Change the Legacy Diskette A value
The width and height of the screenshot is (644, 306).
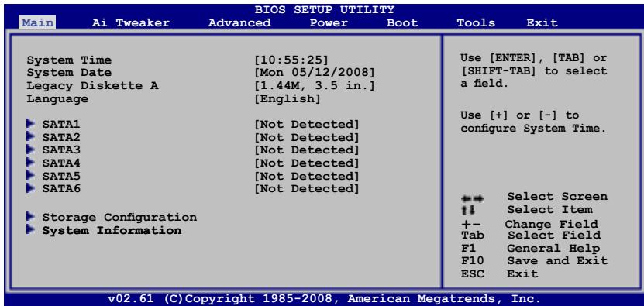315,86
